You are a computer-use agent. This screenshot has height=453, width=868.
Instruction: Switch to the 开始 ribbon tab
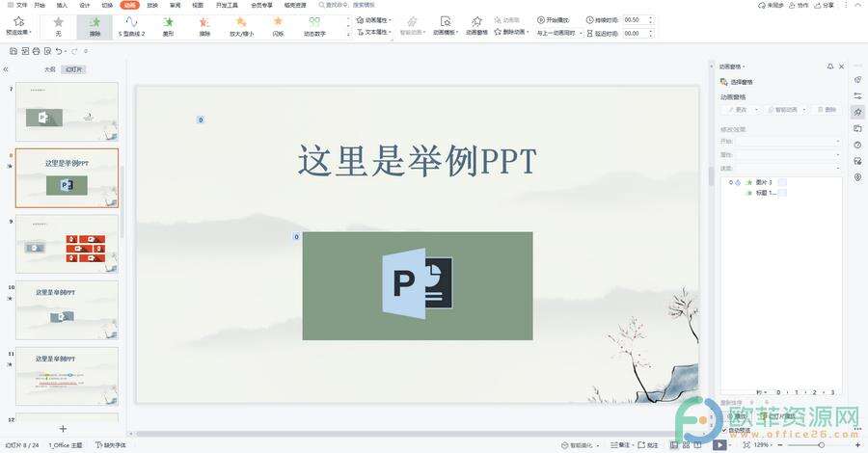coord(40,5)
